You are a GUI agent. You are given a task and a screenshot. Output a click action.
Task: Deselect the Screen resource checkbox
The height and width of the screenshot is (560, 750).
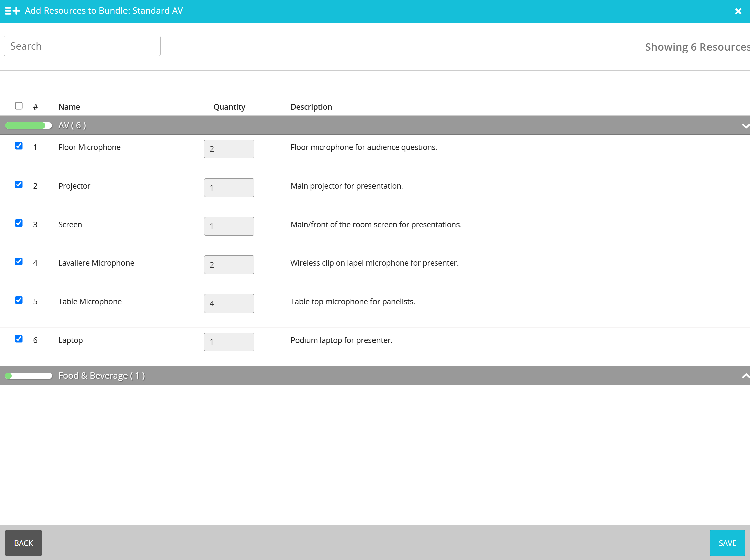tap(19, 223)
